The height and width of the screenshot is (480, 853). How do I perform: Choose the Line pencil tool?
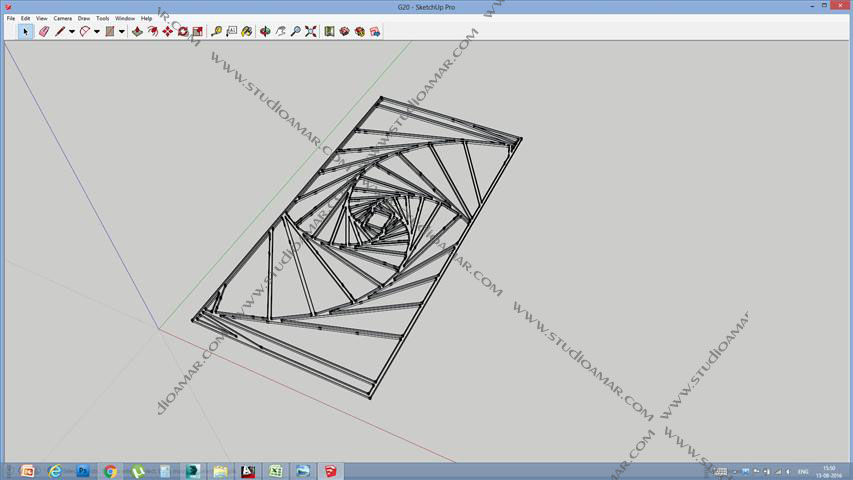(59, 32)
